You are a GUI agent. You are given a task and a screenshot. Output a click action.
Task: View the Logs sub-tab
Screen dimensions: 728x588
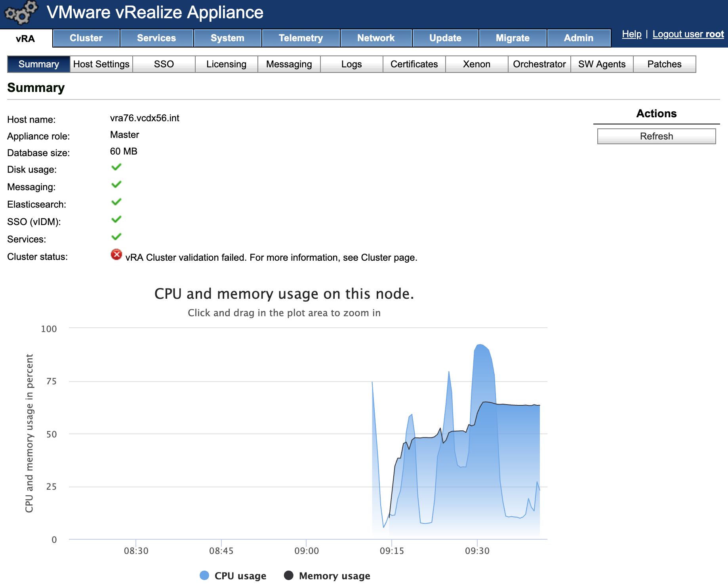click(x=352, y=64)
